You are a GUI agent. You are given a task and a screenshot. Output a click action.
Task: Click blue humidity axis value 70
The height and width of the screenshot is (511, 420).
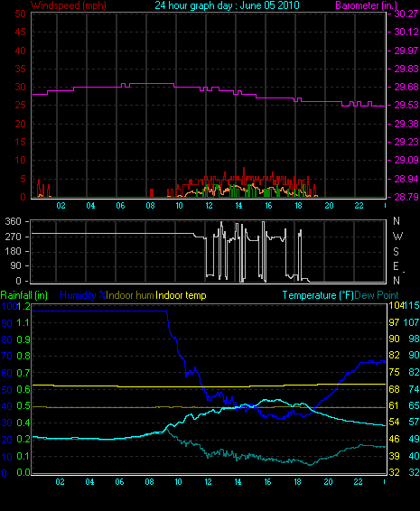pos(7,356)
